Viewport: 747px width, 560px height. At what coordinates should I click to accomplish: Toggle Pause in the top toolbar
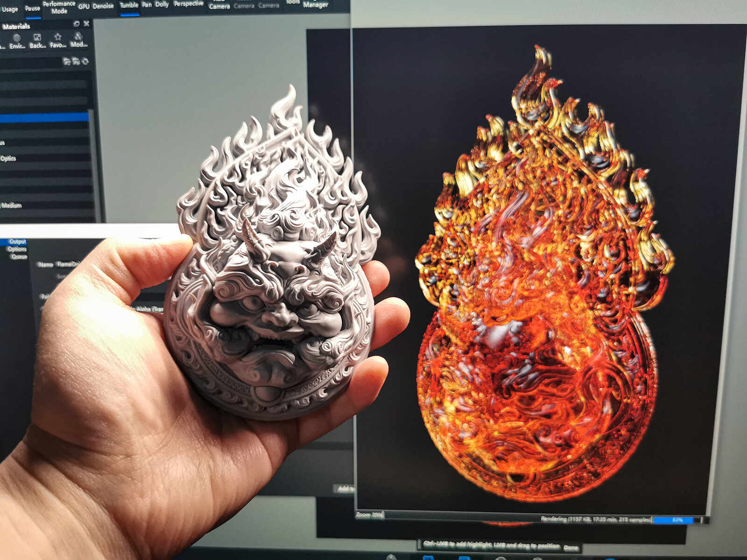pyautogui.click(x=33, y=9)
